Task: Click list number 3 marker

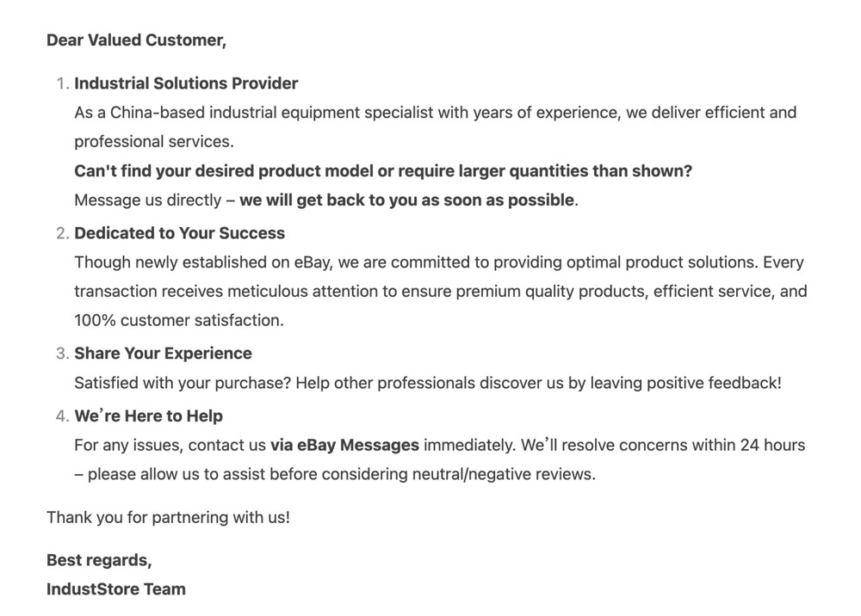Action: point(61,354)
